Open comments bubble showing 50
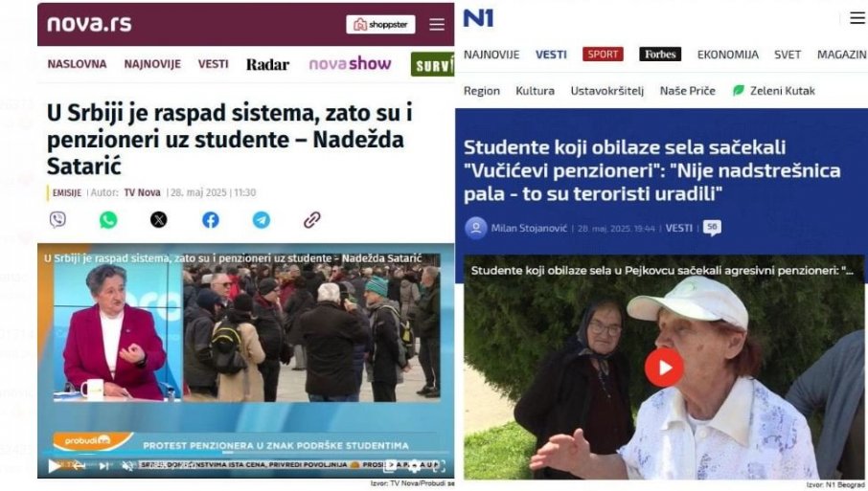868x491 pixels. [712, 228]
